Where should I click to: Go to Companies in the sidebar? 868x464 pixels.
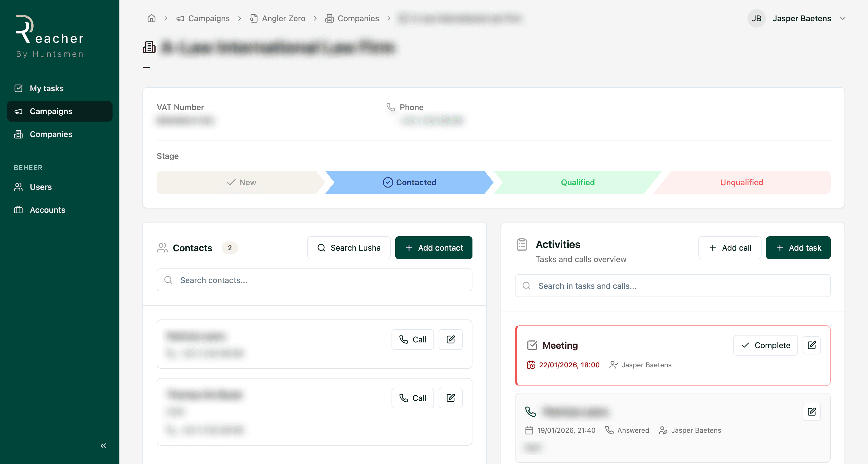tap(51, 134)
